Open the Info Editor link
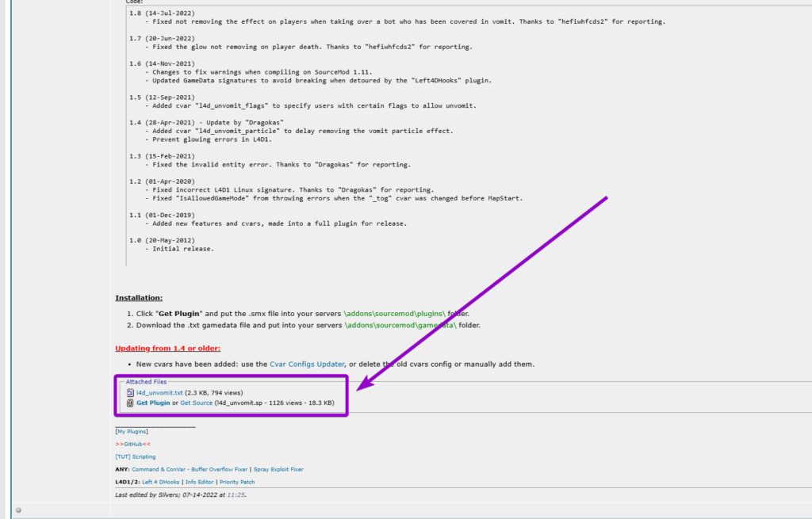The width and height of the screenshot is (812, 519). pos(199,482)
